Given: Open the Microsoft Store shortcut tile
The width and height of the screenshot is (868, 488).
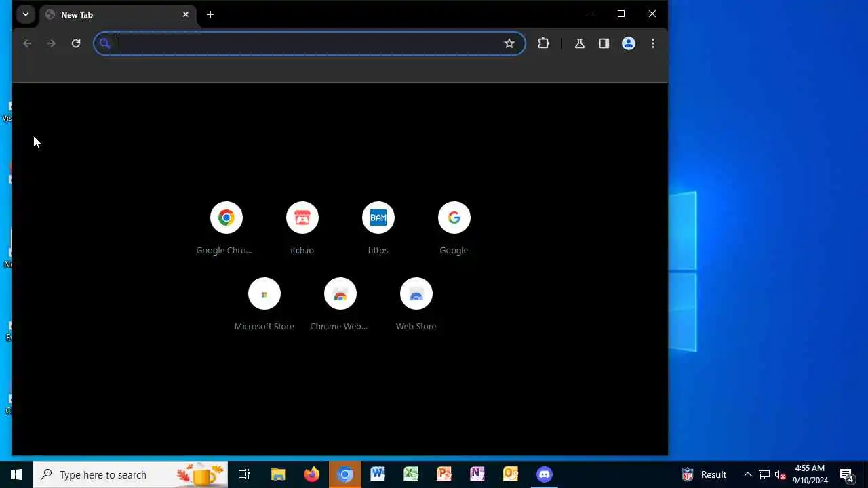Looking at the screenshot, I should (264, 304).
